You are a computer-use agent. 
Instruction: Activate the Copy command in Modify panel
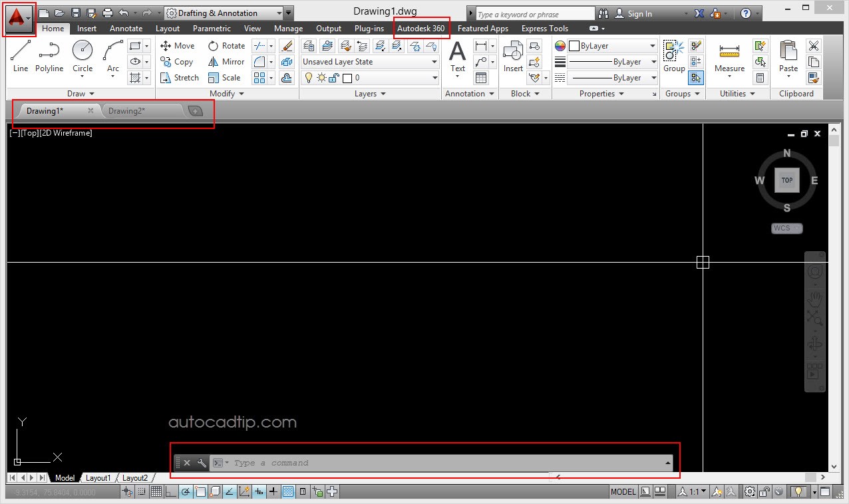coord(177,62)
